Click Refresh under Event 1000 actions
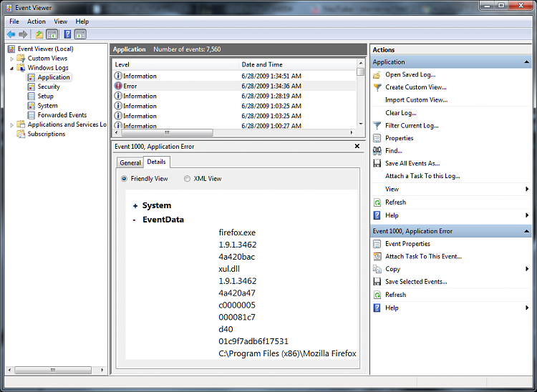This screenshot has width=537, height=392. pyautogui.click(x=395, y=295)
